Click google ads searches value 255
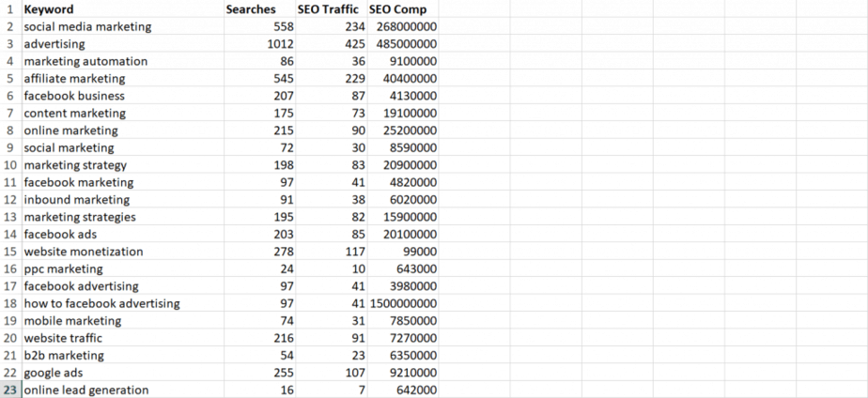This screenshot has height=398, width=868. [x=283, y=373]
